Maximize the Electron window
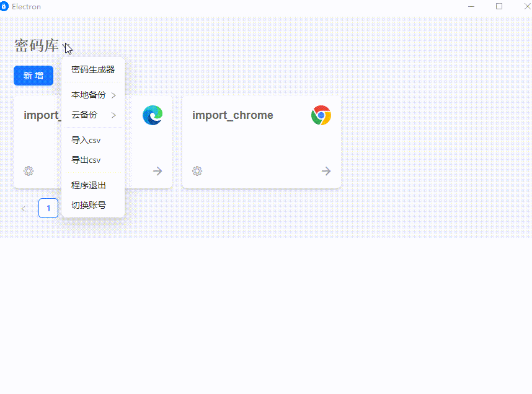This screenshot has height=394, width=532. coord(499,6)
